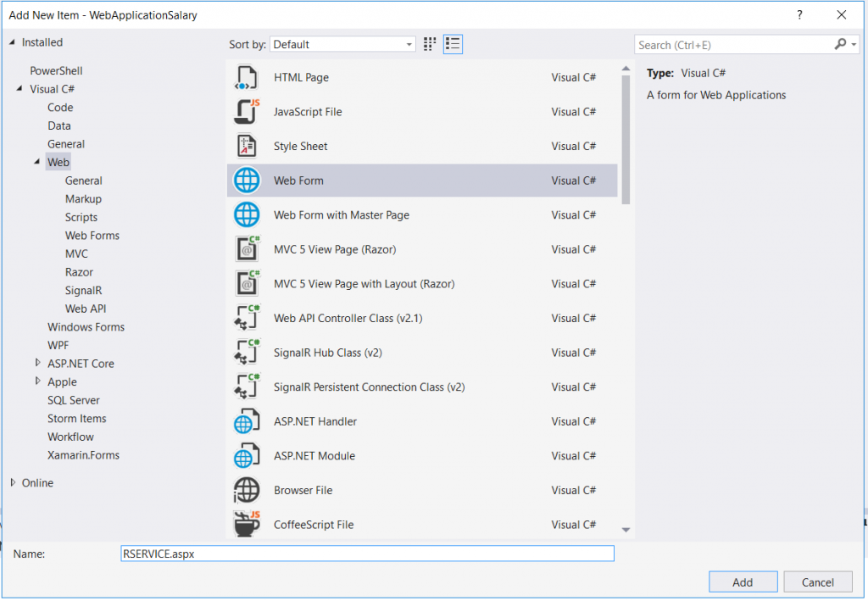Open the search options dropdown arrow
The height and width of the screenshot is (601, 868).
854,44
